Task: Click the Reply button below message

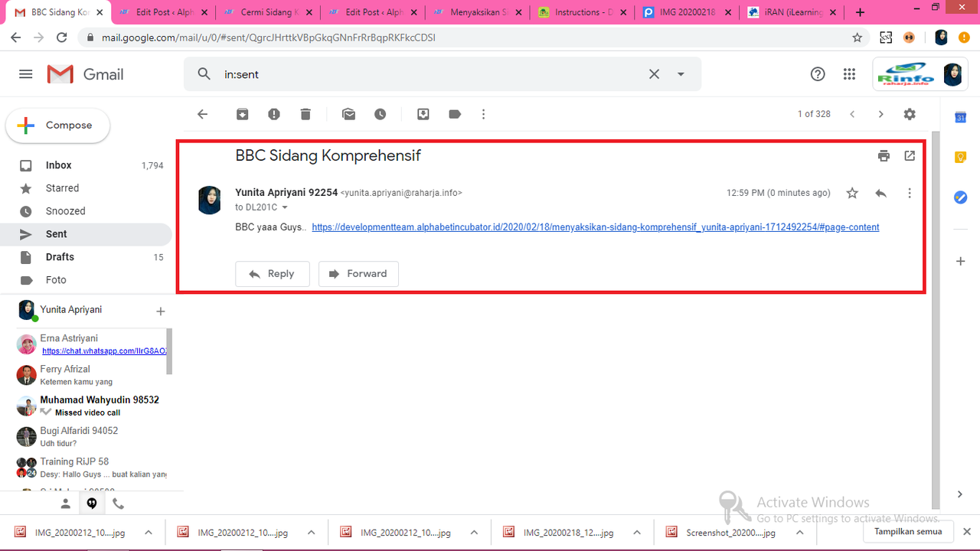Action: (273, 274)
